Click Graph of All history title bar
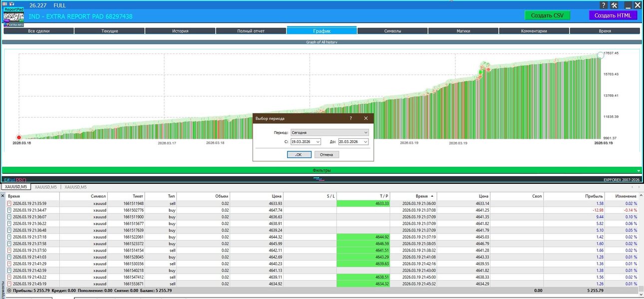The image size is (644, 299). tap(321, 42)
